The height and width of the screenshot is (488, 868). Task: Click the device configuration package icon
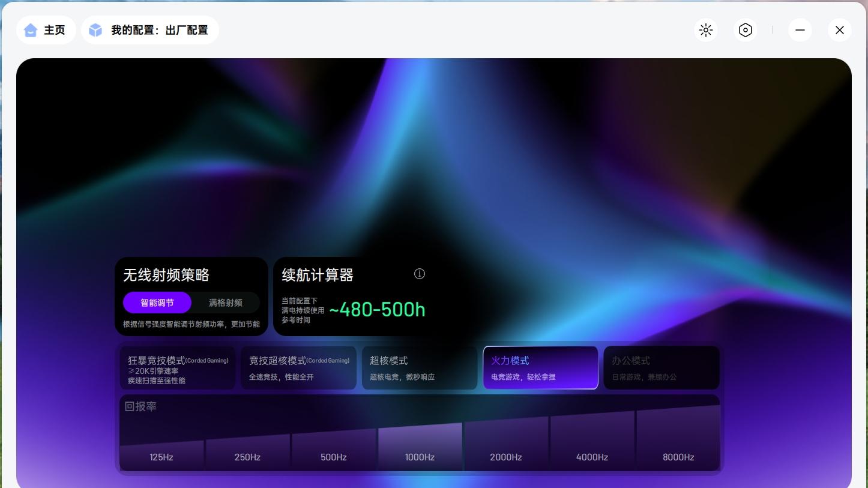coord(95,30)
